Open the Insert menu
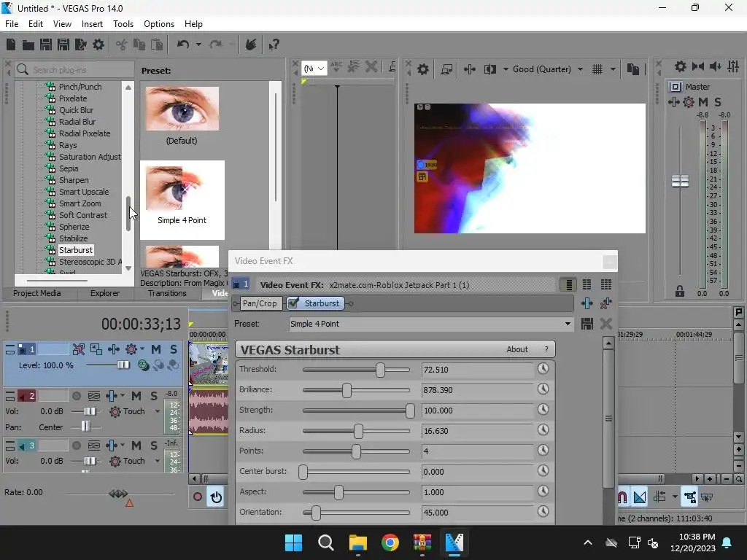Viewport: 747px width, 560px height. click(92, 24)
